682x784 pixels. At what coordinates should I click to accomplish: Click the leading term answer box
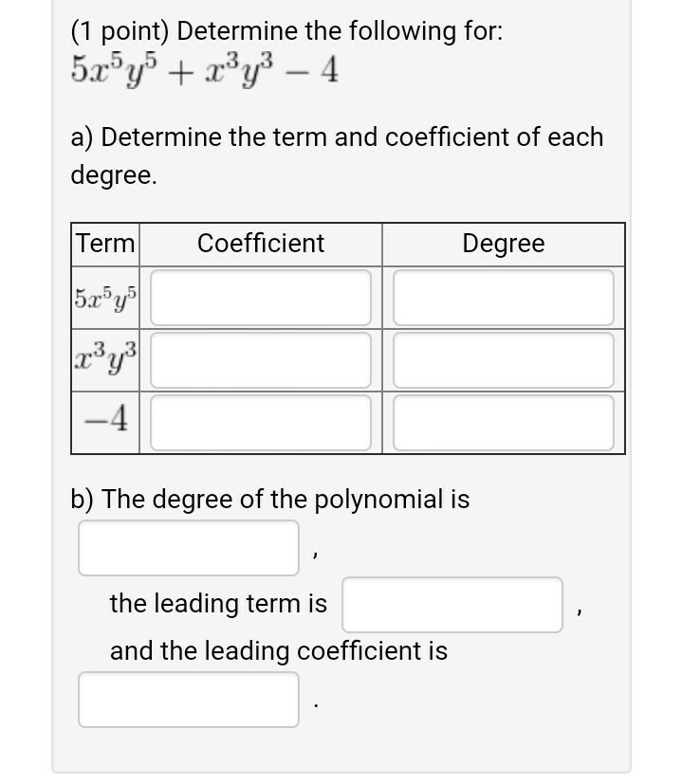point(451,605)
